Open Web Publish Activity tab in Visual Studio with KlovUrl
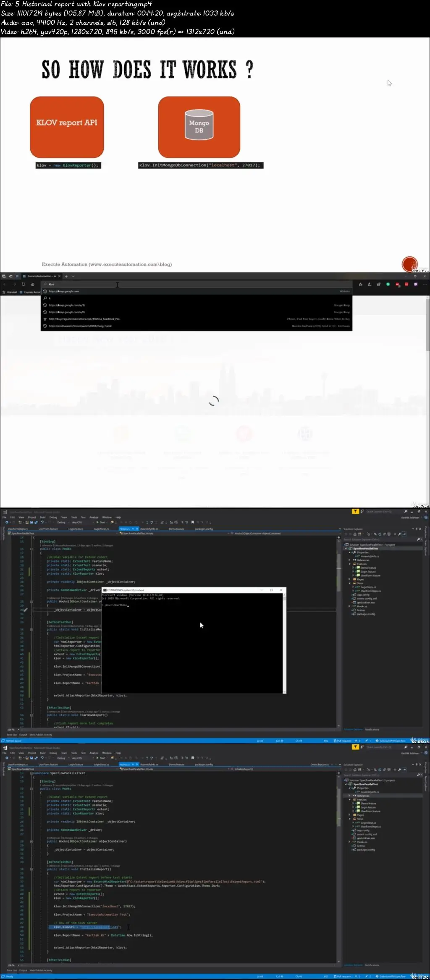This screenshot has height=980, width=430. (41, 970)
